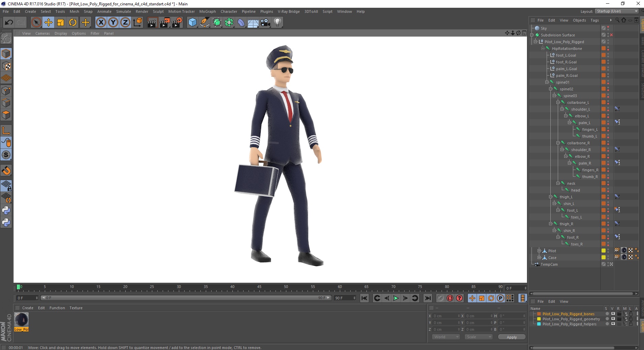The width and height of the screenshot is (644, 350).
Task: Open the spline Pen tool
Action: pos(205,23)
